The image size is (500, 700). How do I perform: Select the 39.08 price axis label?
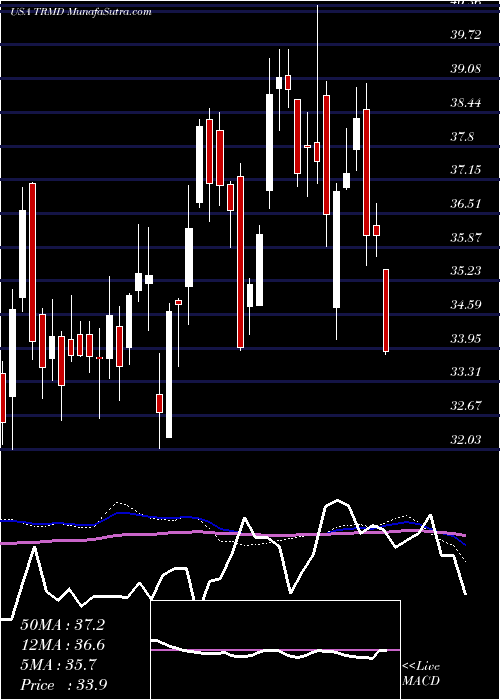[466, 69]
